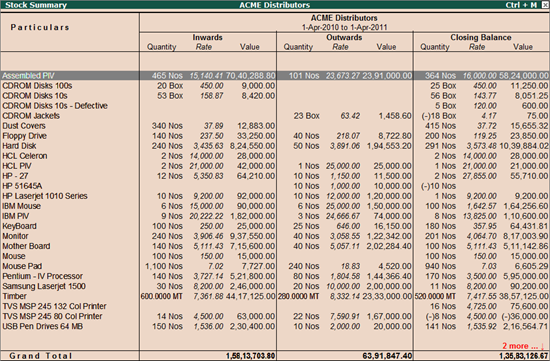Click Timber inwards quantity 600.0000 MT
This screenshot has height=361, width=550.
coord(161,296)
